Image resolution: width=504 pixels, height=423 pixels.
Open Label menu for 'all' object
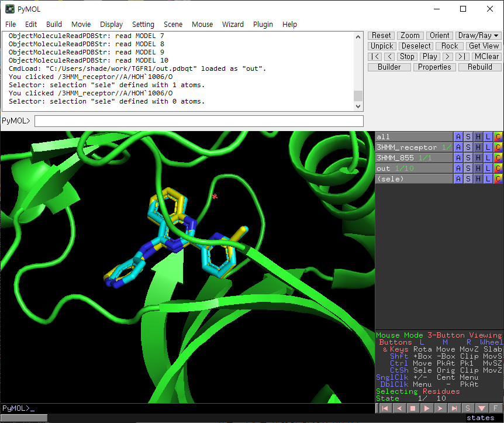coord(488,137)
